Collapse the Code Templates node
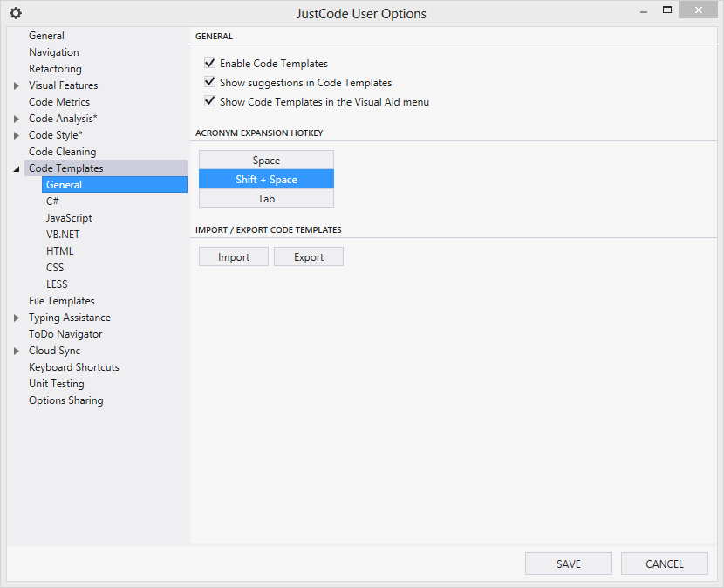 (x=17, y=169)
